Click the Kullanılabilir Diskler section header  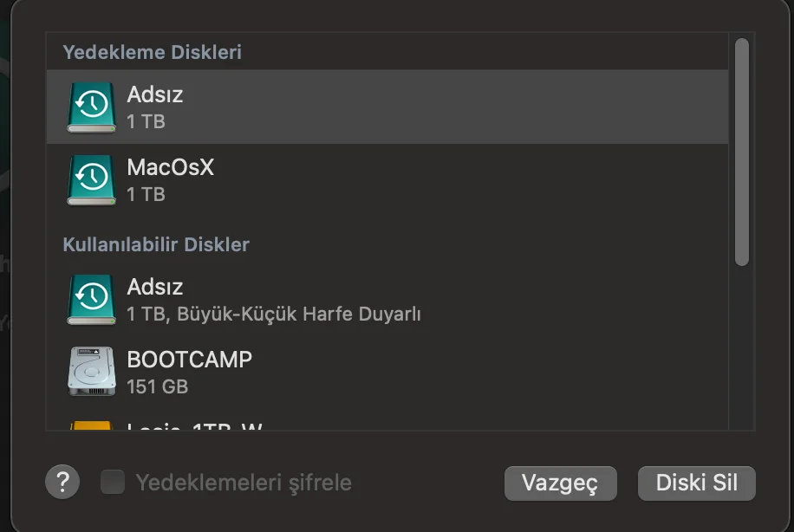[x=156, y=244]
